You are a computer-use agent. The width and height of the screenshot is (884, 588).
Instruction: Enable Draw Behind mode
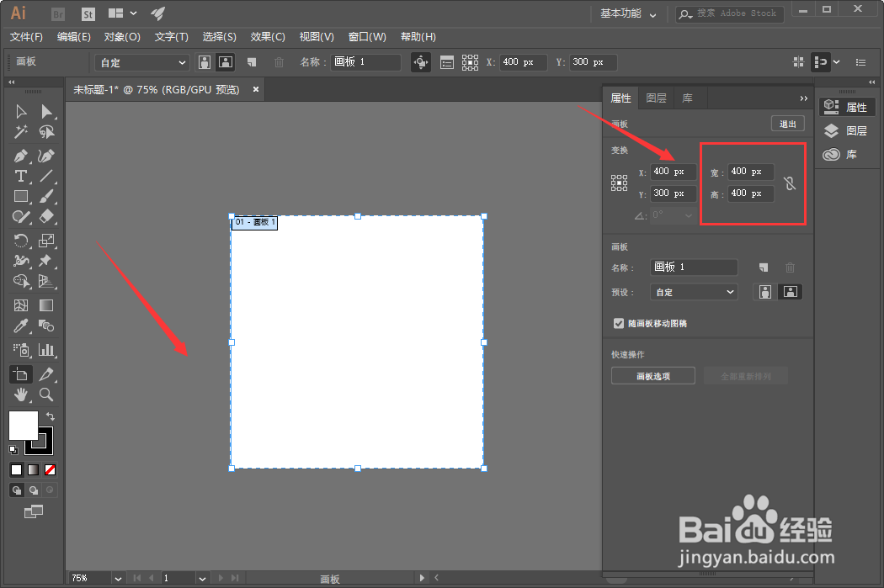pyautogui.click(x=34, y=490)
